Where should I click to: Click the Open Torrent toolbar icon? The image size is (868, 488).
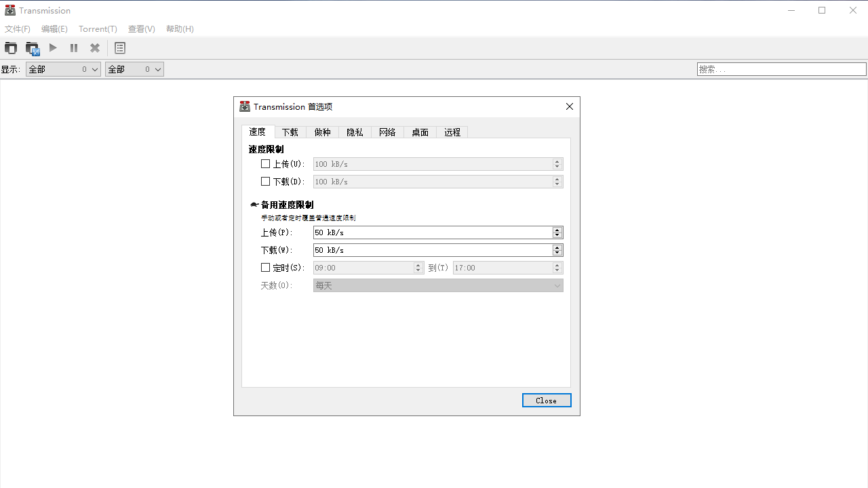pyautogui.click(x=11, y=48)
